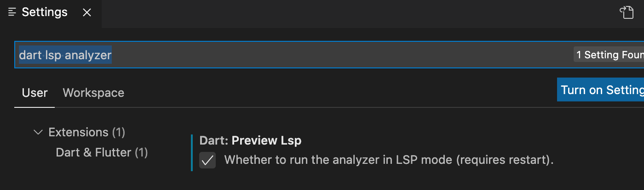644x190 pixels.
Task: Click the '1 Setting Found' count badge
Action: 609,55
